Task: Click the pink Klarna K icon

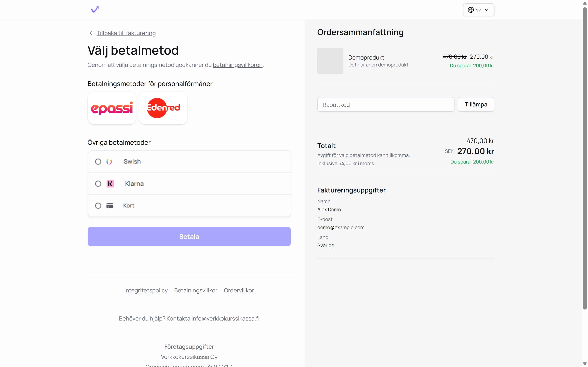Action: coord(110,184)
